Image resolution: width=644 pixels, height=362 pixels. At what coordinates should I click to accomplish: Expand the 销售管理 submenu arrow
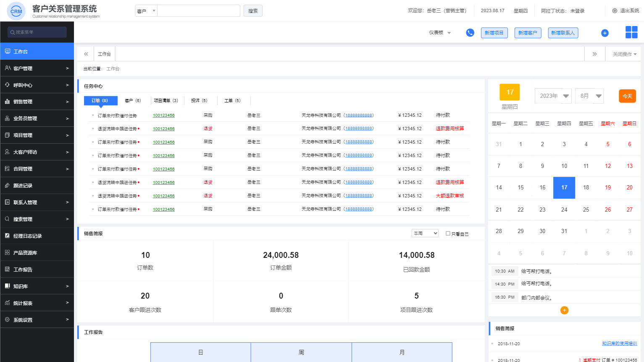[x=67, y=102]
